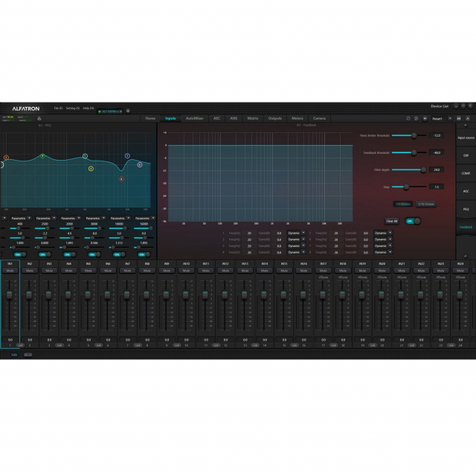476x476 pixels.
Task: Expand Parametric dropdown for the 2500 Hz band
Action: pyautogui.click(x=54, y=219)
